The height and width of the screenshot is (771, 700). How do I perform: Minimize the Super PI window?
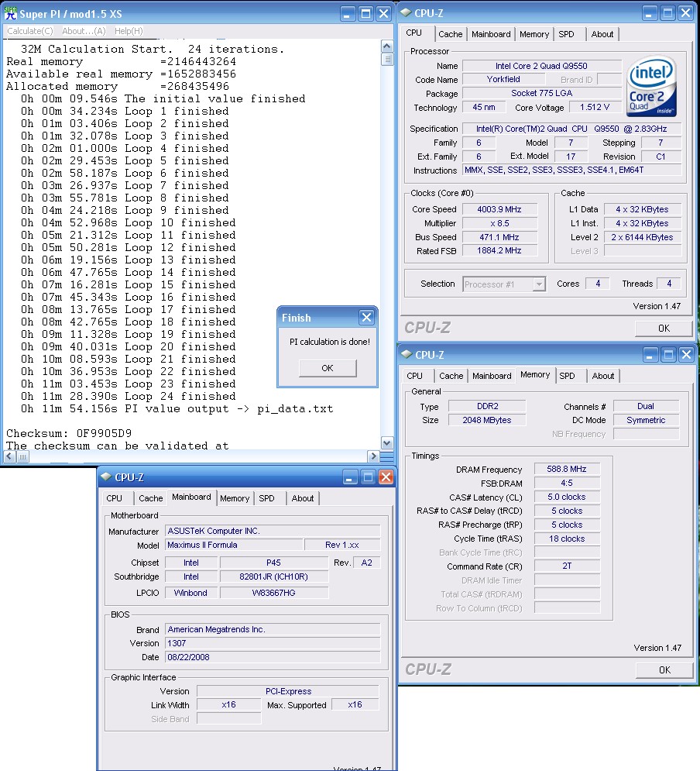348,14
